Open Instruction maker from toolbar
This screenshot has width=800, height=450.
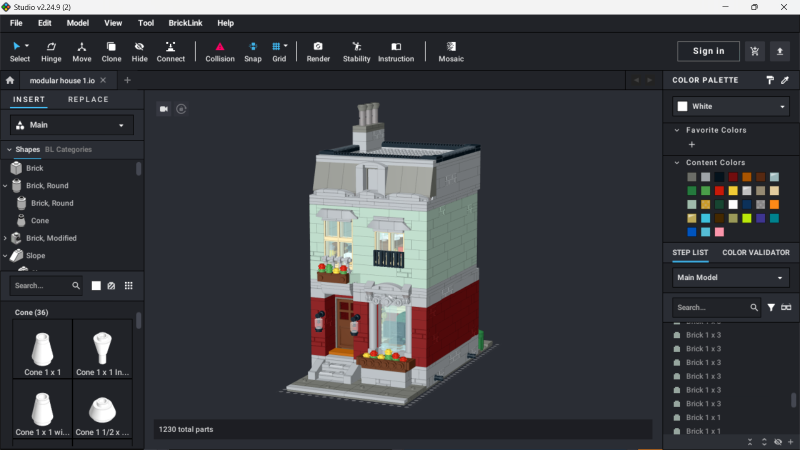[396, 51]
